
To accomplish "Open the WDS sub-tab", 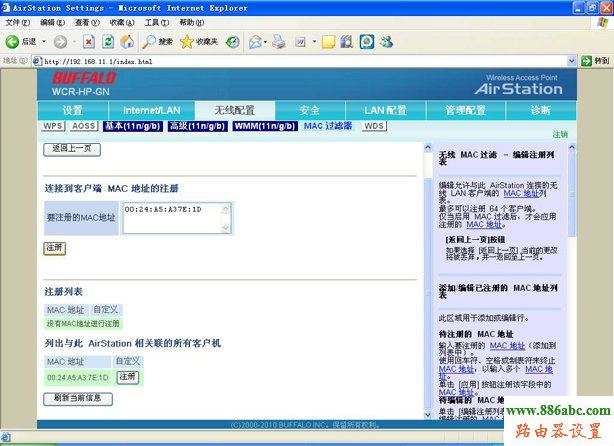I will point(374,126).
